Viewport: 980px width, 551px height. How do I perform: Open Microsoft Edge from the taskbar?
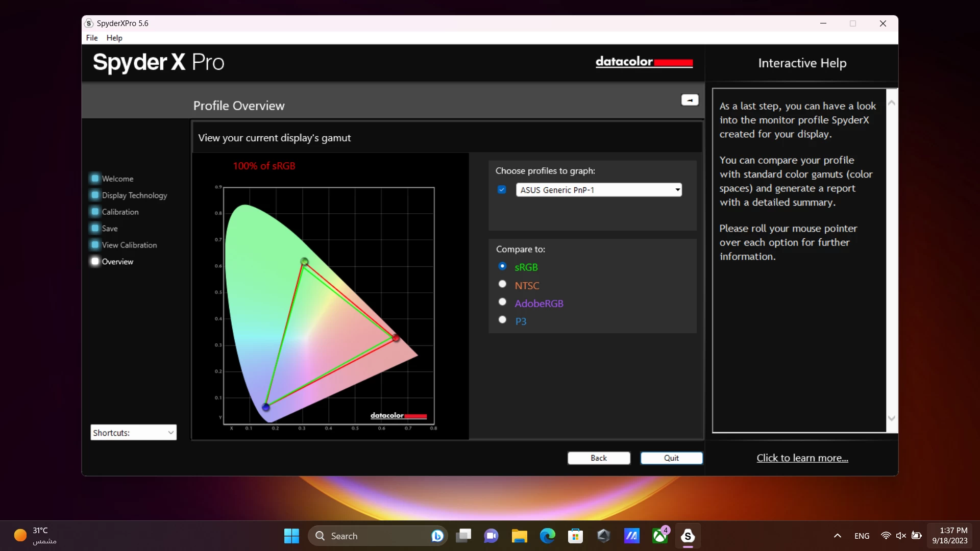point(547,536)
